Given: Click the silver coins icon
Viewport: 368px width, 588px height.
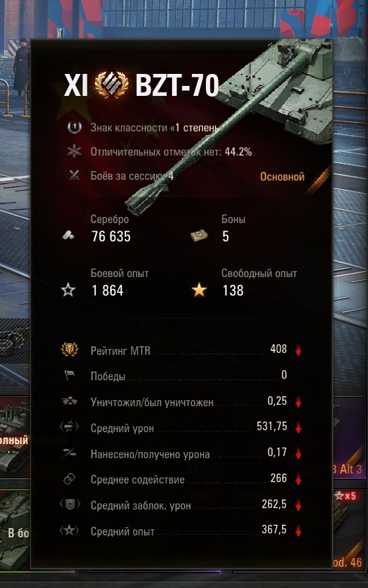Looking at the screenshot, I should click(69, 236).
